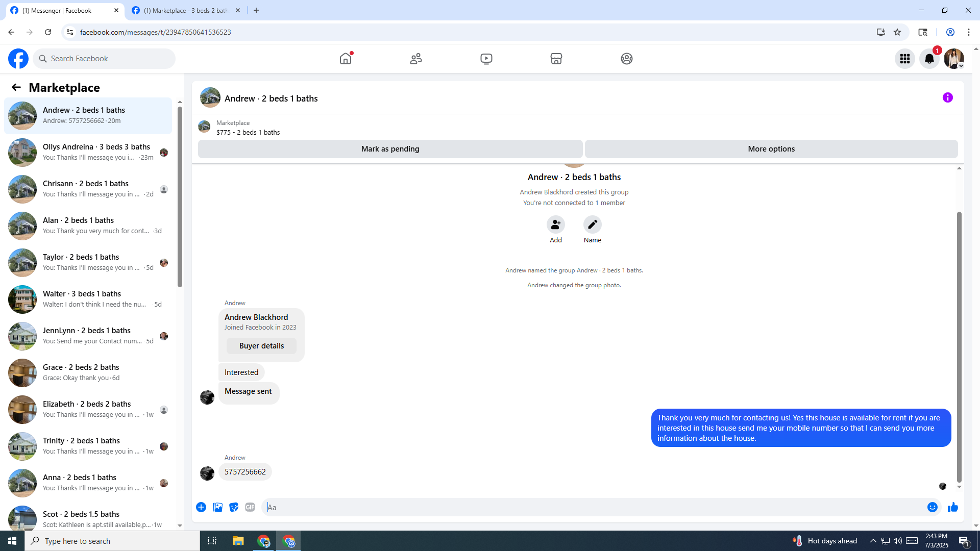Go back from Marketplace chats arrow

[16, 87]
